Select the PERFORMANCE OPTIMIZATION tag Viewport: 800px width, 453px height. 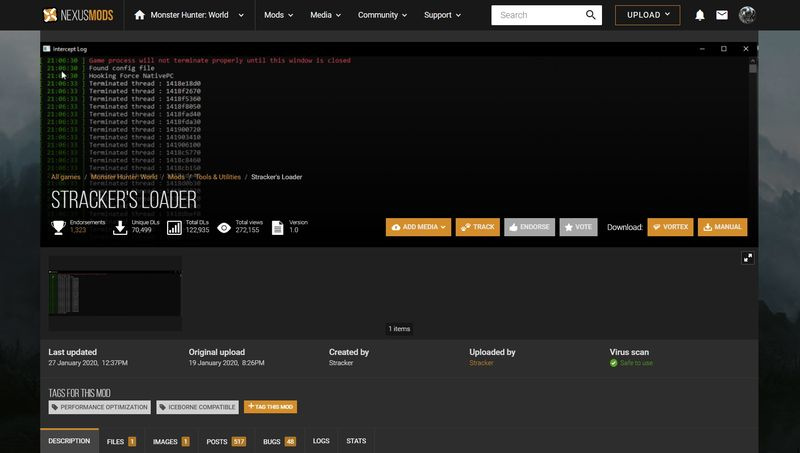pyautogui.click(x=99, y=407)
